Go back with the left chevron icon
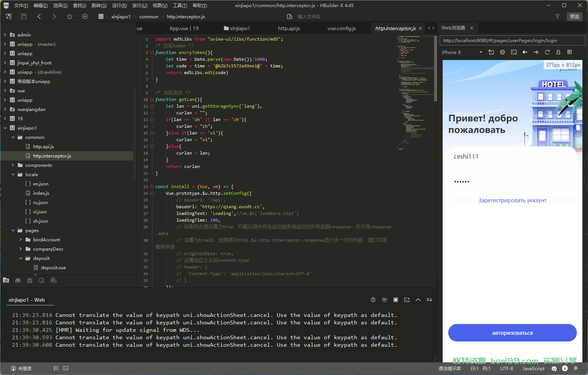 click(x=39, y=16)
